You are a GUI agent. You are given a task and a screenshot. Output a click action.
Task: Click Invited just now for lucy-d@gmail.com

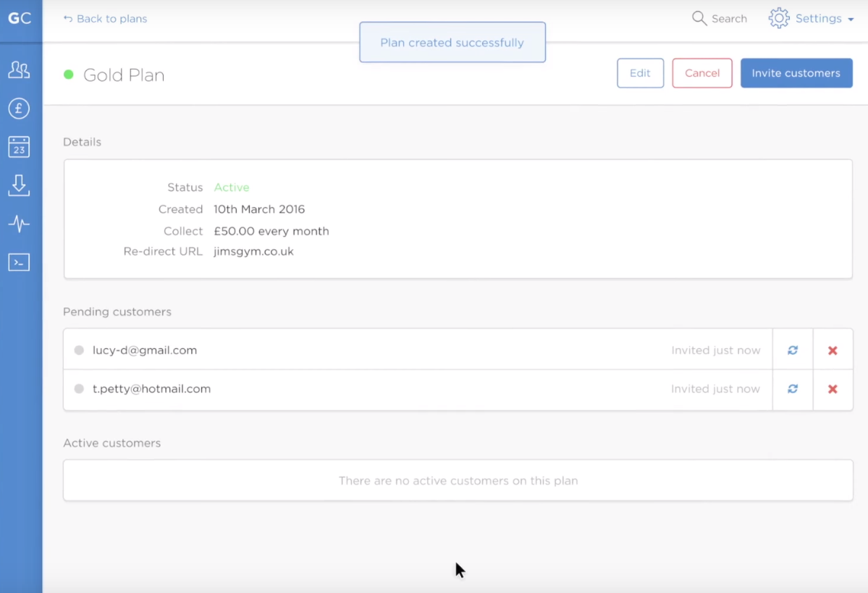[x=716, y=350]
